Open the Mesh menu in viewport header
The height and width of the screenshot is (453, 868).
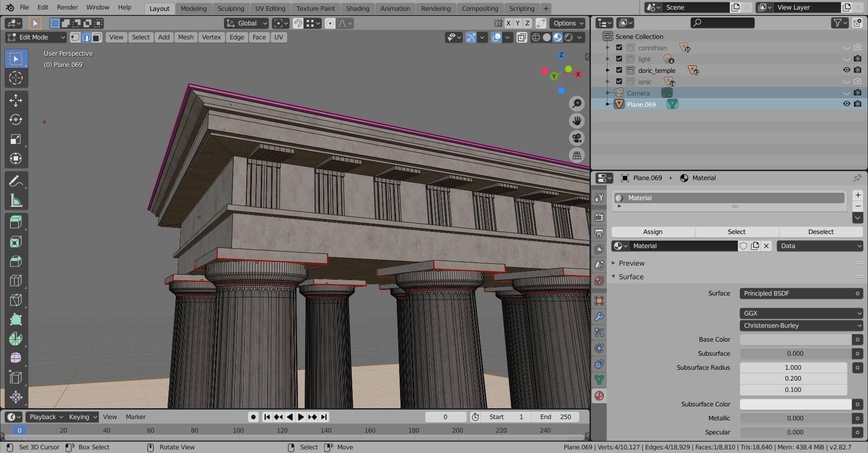pyautogui.click(x=186, y=37)
